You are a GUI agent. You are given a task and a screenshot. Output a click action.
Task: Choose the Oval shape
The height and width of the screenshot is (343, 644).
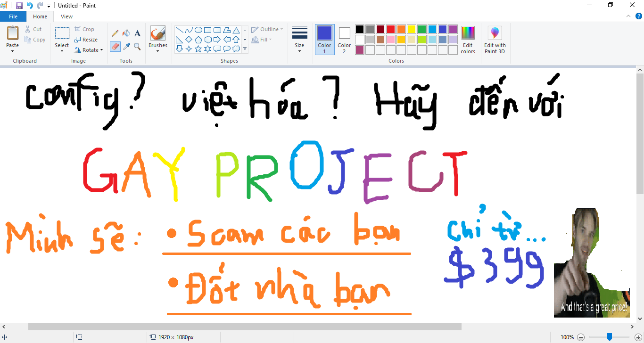click(198, 30)
